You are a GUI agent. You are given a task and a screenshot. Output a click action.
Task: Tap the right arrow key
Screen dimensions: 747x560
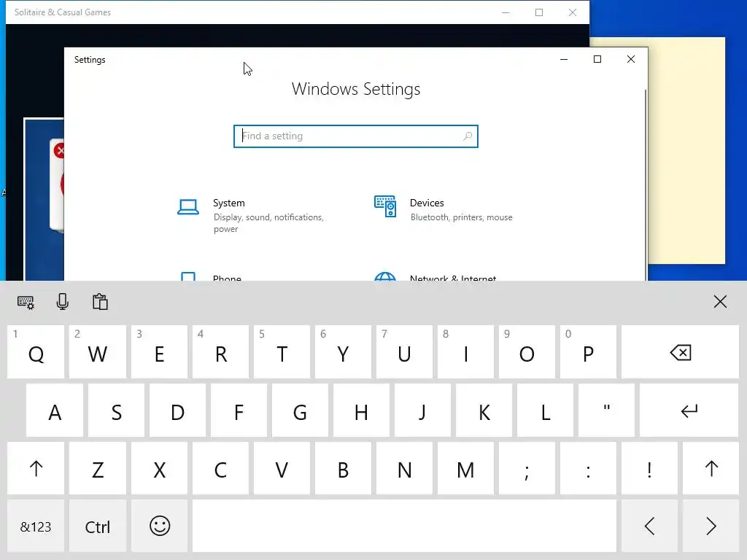[x=711, y=526]
